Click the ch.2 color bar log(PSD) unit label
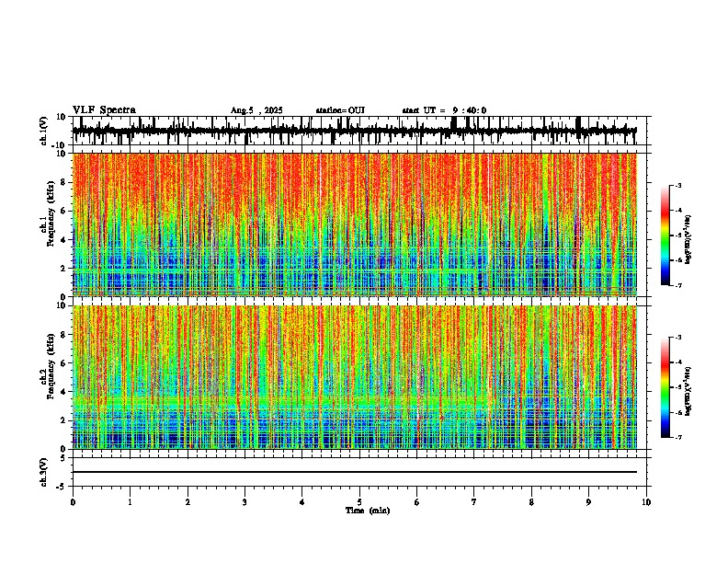This screenshot has width=728, height=563. click(688, 391)
